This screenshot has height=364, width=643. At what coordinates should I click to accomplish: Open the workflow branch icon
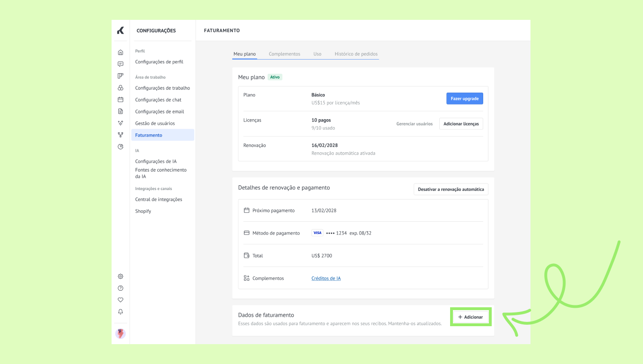[x=121, y=135]
